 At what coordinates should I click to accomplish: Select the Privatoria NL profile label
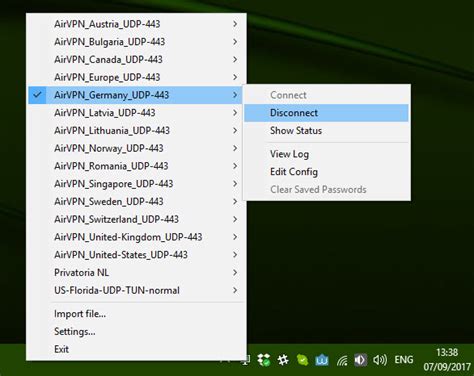tap(82, 272)
